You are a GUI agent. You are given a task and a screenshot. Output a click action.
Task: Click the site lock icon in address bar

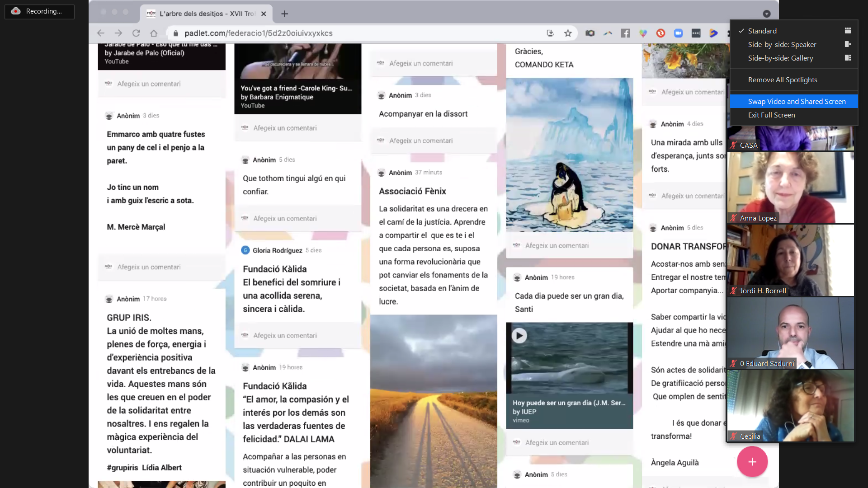click(176, 33)
